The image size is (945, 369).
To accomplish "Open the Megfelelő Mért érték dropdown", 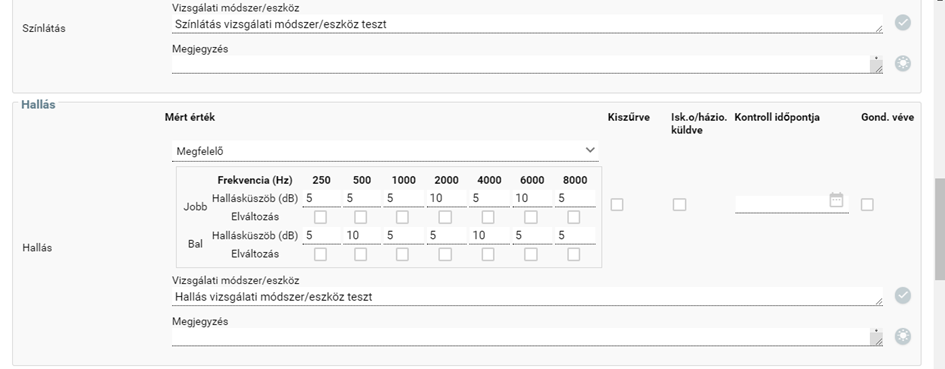I will [x=385, y=151].
